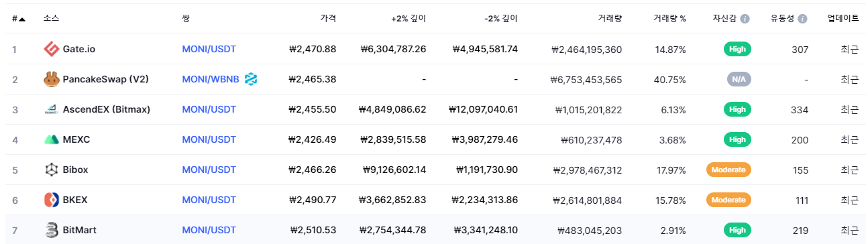Click the Moderate badge in Bibox row
This screenshot has width=868, height=244.
(728, 170)
